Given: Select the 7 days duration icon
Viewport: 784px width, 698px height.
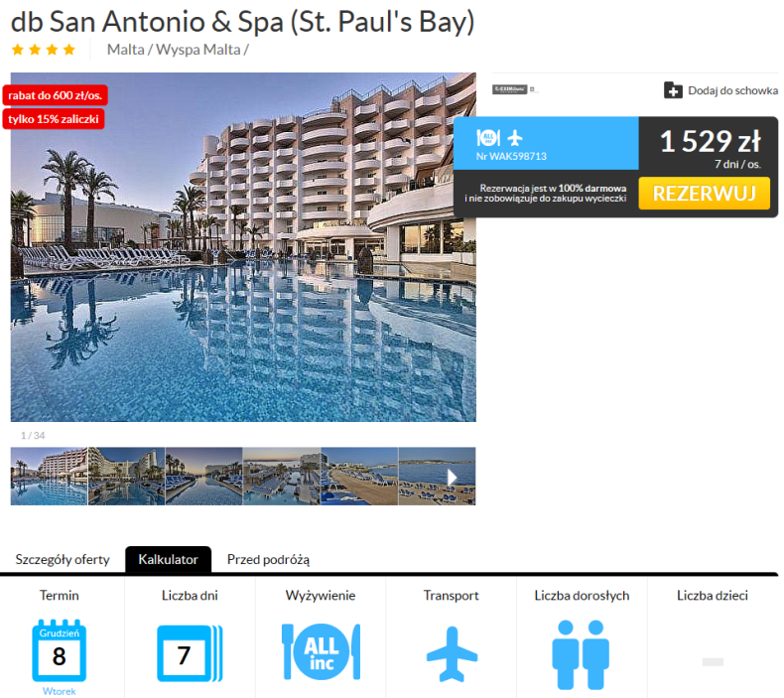Looking at the screenshot, I should 190,653.
